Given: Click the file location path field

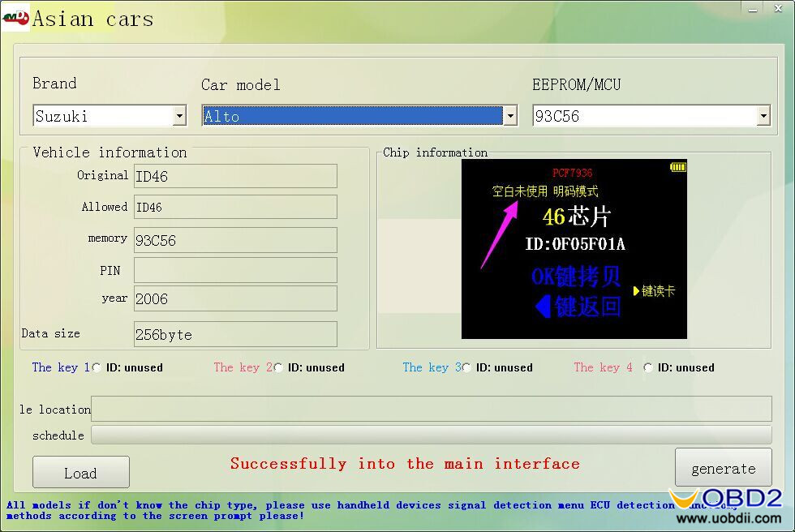Looking at the screenshot, I should (432, 409).
